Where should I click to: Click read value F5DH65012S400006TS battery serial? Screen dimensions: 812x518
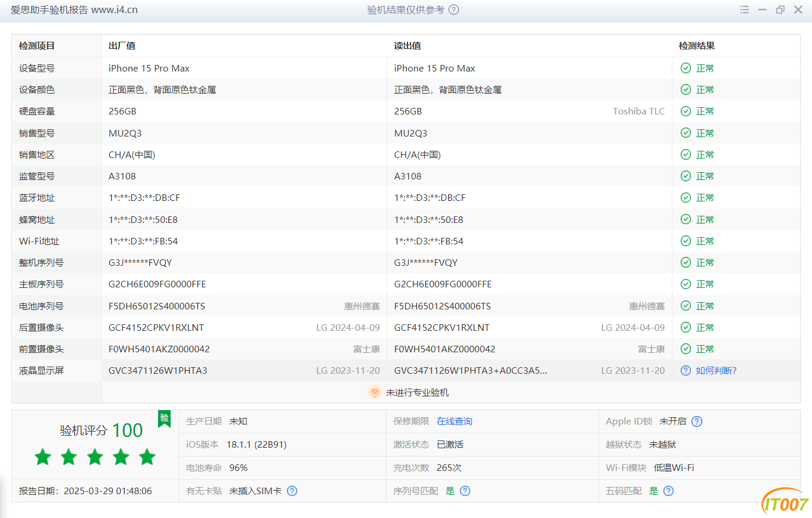[443, 306]
